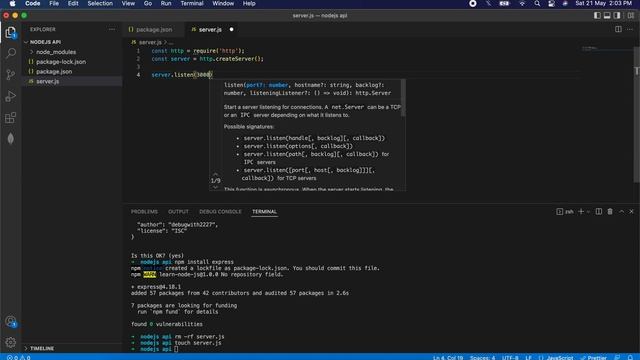The width and height of the screenshot is (640, 360).
Task: Click the parameter hint popup scrollbar
Action: (x=403, y=98)
